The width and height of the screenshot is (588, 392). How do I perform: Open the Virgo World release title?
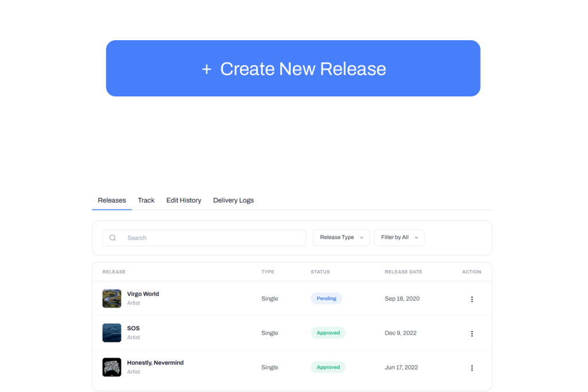143,294
